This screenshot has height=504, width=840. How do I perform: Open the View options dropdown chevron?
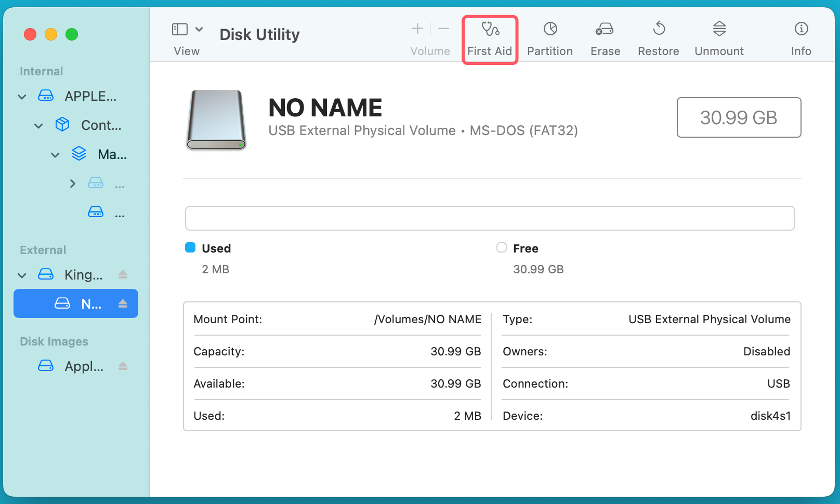(x=199, y=29)
